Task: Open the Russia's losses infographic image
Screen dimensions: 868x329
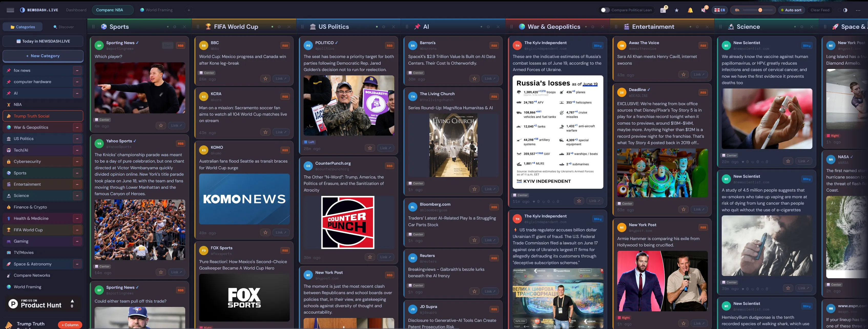Action: pos(558,132)
